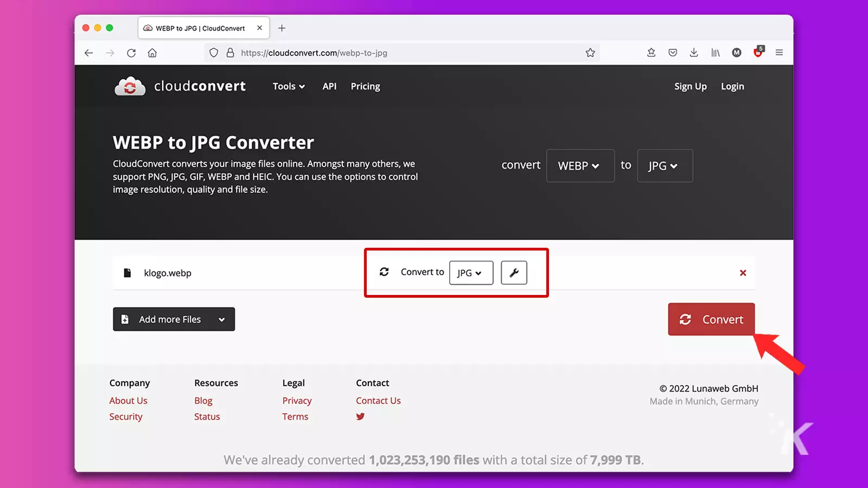The image size is (868, 488).
Task: Click the Made in Munich, Germany text
Action: (704, 401)
